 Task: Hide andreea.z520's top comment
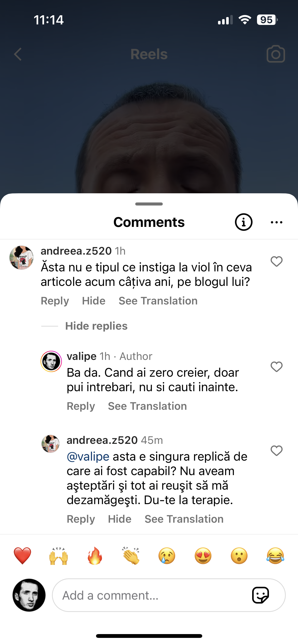coord(93,301)
